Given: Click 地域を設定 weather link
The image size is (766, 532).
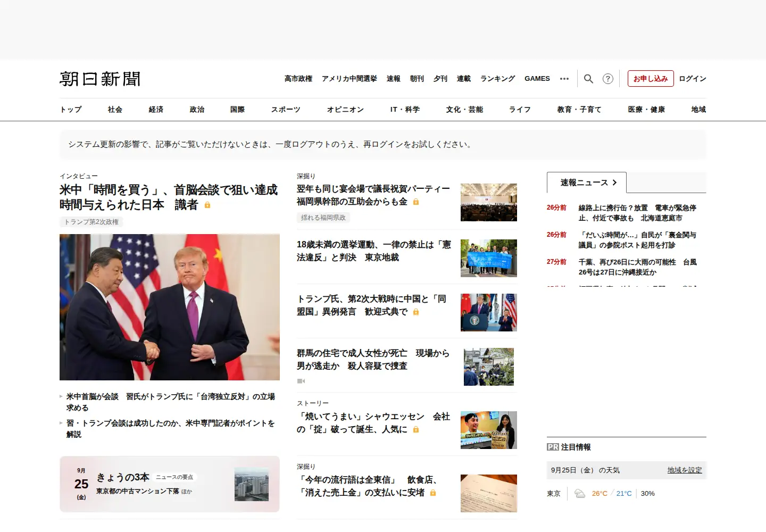Looking at the screenshot, I should [x=685, y=470].
